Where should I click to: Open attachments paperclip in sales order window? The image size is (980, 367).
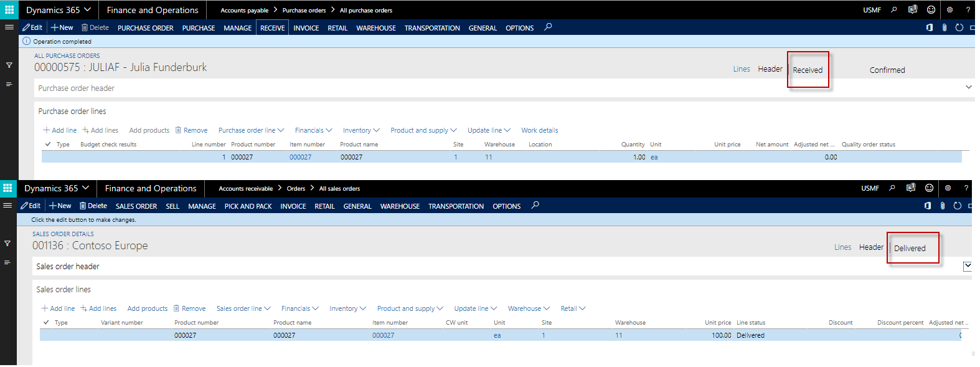[x=943, y=206]
